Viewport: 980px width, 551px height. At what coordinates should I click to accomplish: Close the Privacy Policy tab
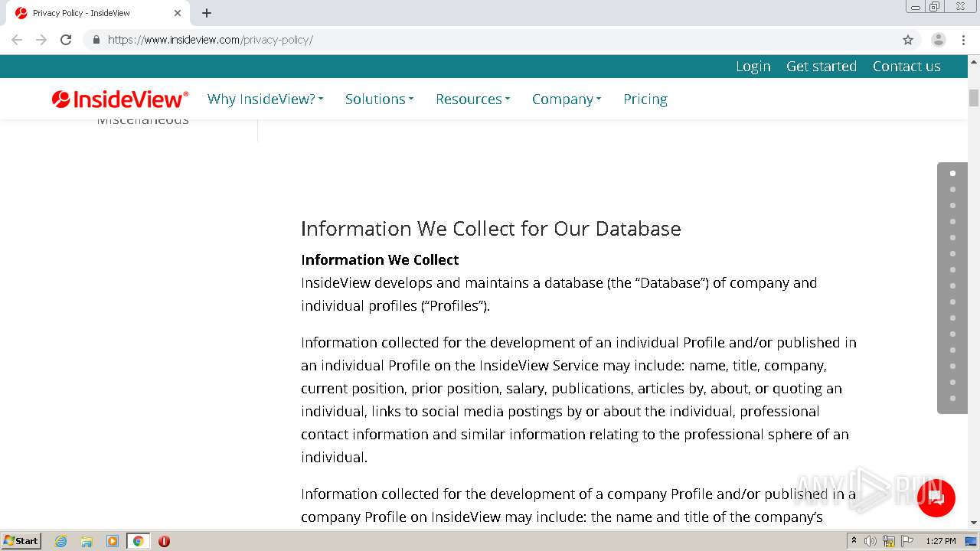178,13
